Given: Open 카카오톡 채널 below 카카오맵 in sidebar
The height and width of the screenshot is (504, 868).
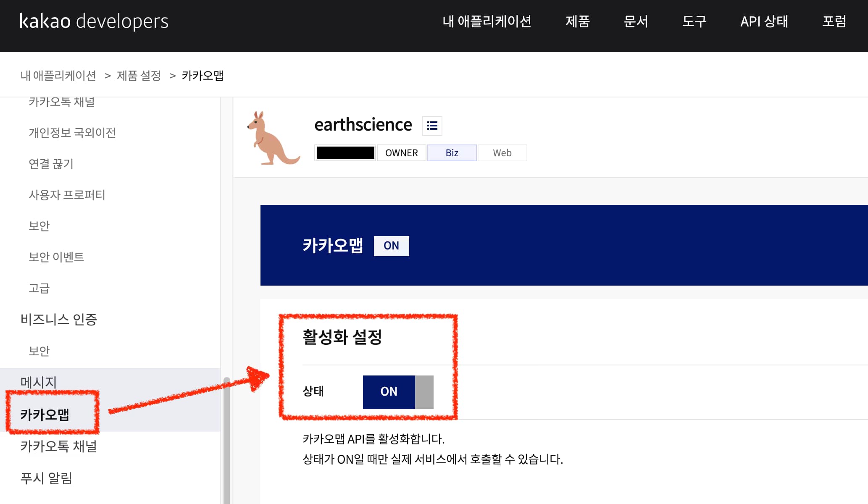Looking at the screenshot, I should coord(59,446).
